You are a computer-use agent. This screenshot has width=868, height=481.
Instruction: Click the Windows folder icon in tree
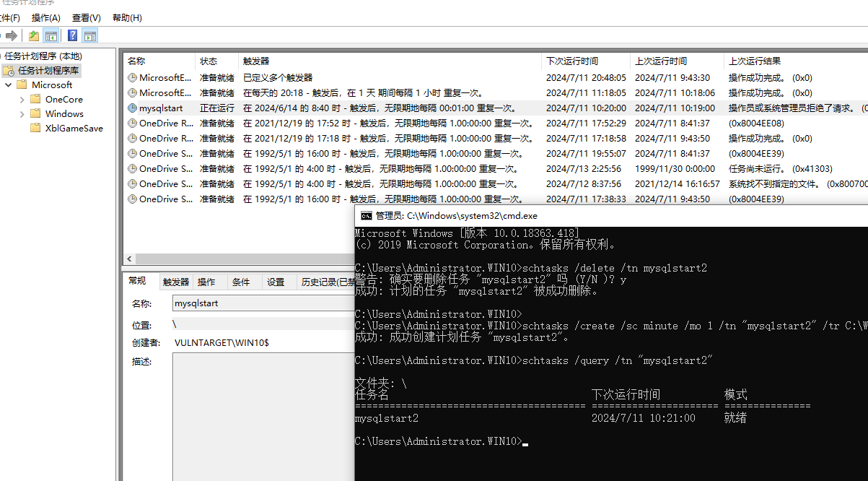[x=35, y=113]
